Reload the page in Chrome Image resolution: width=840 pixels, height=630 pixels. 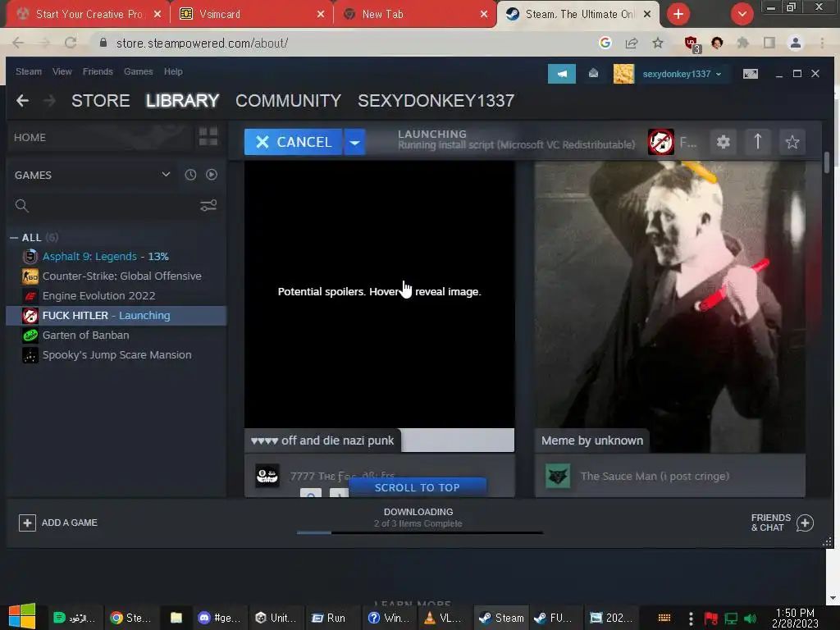pyautogui.click(x=71, y=43)
